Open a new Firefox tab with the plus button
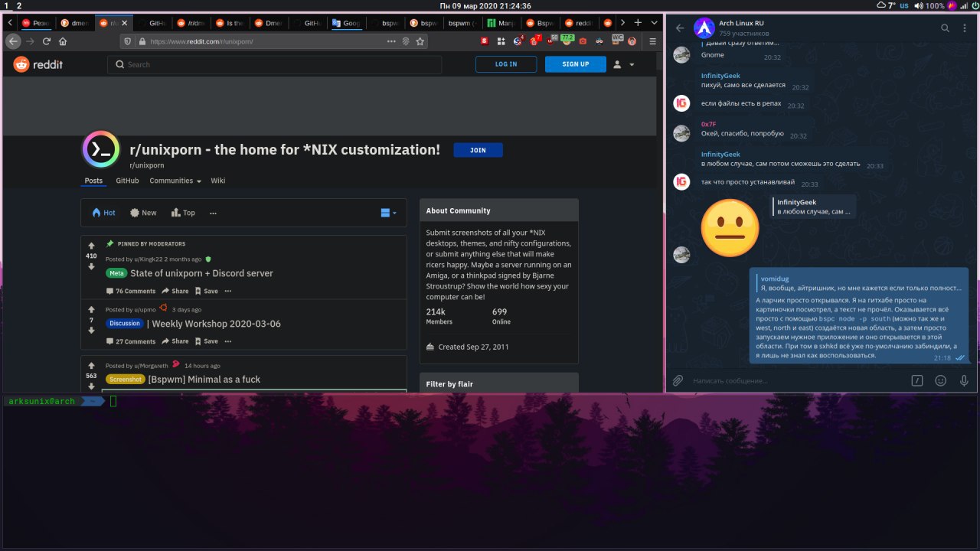980x551 pixels. click(x=638, y=23)
